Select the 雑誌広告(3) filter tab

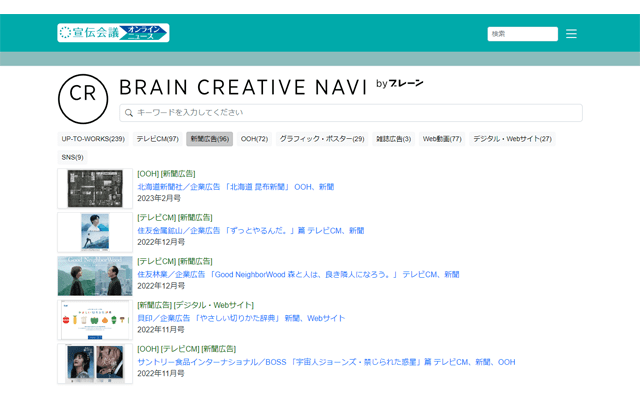[393, 139]
